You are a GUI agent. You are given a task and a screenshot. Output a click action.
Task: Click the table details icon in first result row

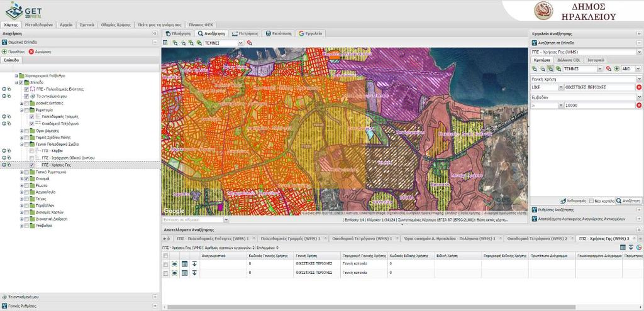pos(184,263)
